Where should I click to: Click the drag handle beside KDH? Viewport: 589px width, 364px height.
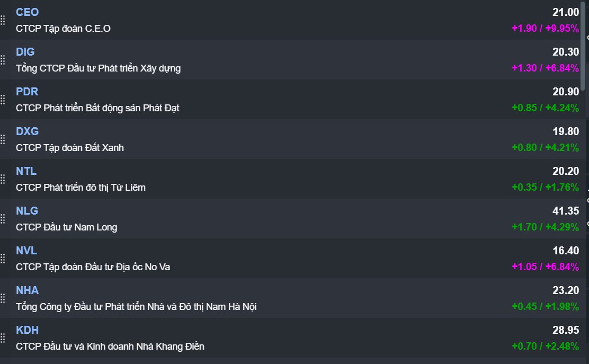point(3,338)
